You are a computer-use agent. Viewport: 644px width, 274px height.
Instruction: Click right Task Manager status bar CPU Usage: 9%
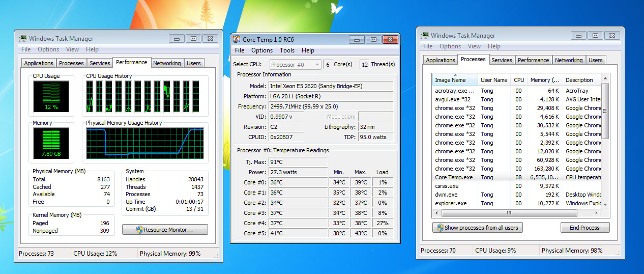(x=496, y=251)
